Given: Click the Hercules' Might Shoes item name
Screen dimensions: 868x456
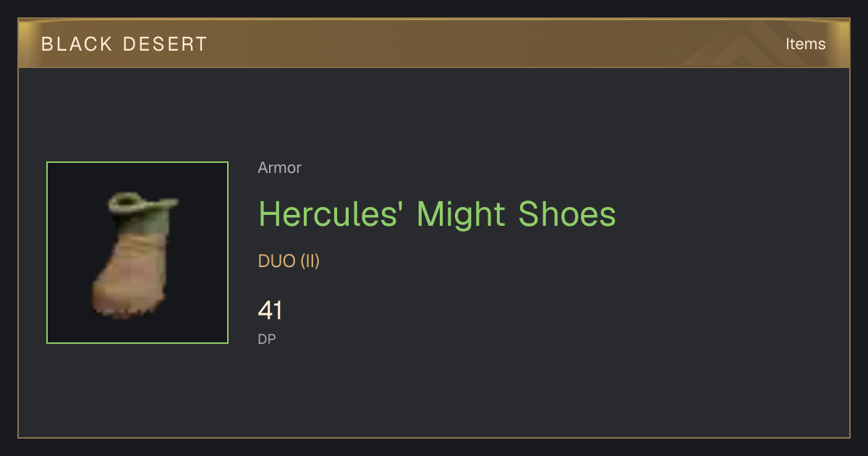Looking at the screenshot, I should pos(437,214).
